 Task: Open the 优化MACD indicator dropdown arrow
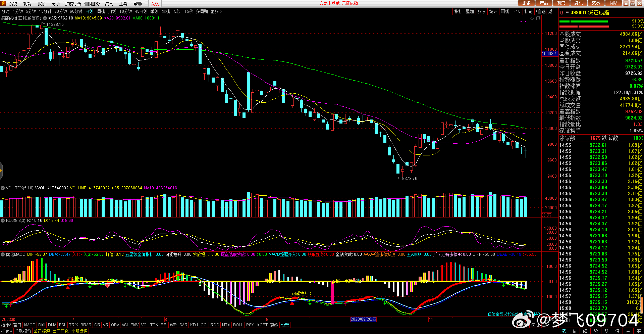click(3, 254)
